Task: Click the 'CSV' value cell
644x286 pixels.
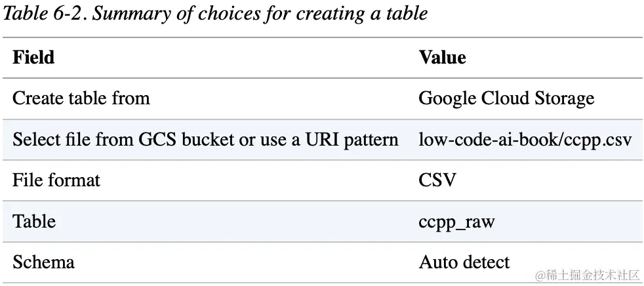Action: click(437, 180)
